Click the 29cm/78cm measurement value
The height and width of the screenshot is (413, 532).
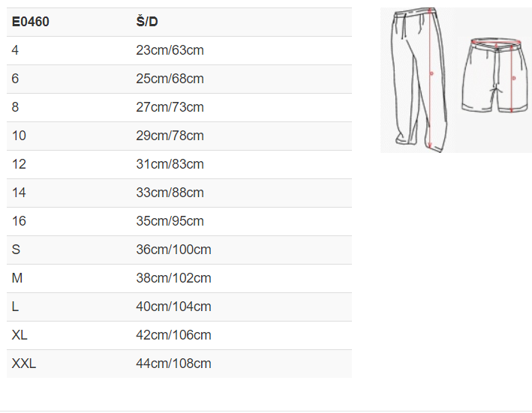tap(170, 136)
